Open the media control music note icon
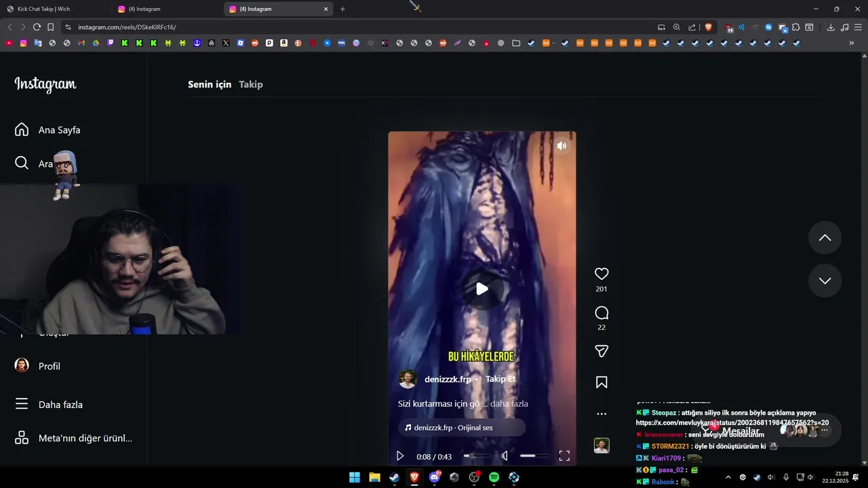Screen dimensions: 868x488 pyautogui.click(x=844, y=27)
